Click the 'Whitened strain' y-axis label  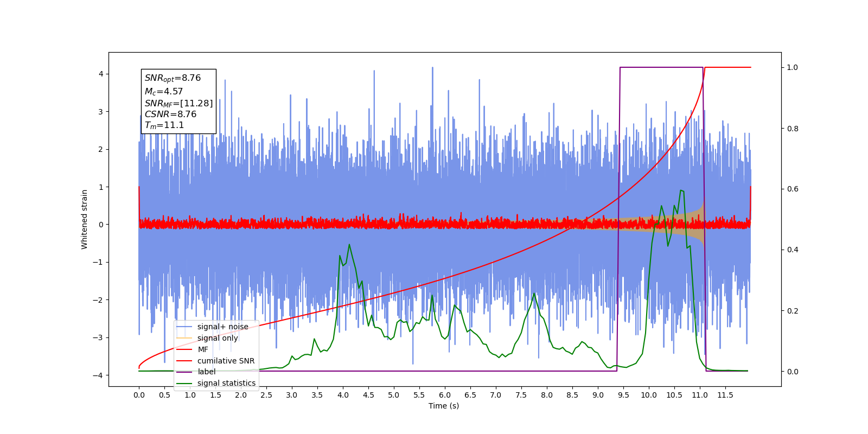pos(84,219)
